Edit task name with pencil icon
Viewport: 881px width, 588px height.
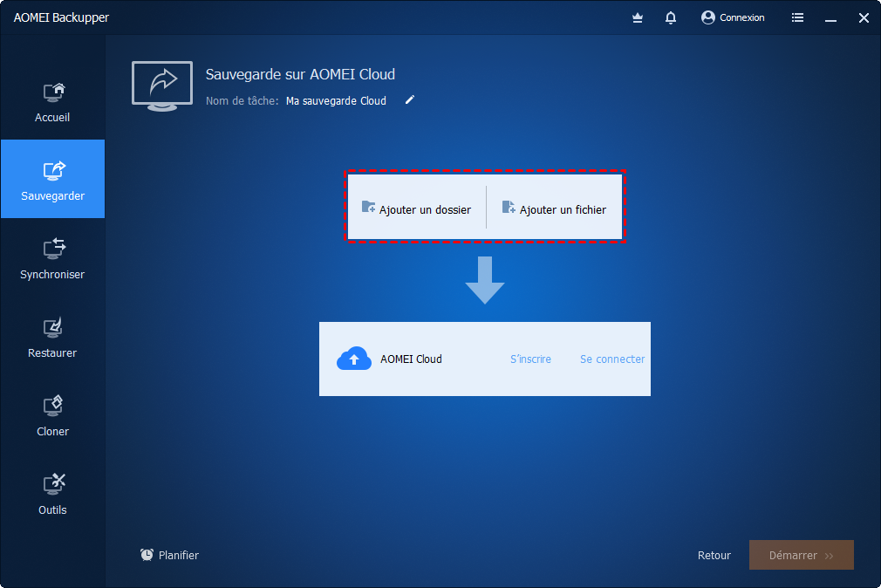pyautogui.click(x=410, y=100)
